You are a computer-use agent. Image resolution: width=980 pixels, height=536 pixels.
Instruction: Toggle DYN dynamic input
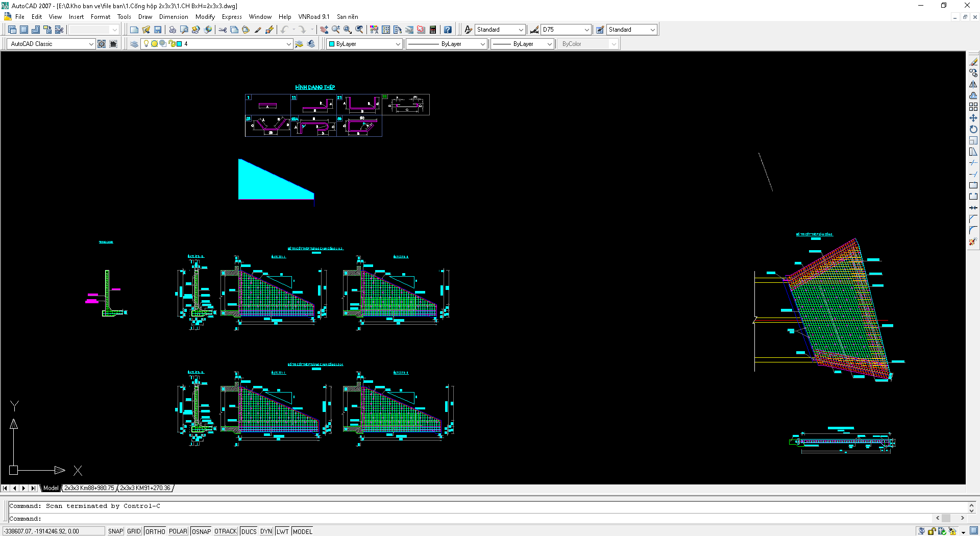[266, 531]
